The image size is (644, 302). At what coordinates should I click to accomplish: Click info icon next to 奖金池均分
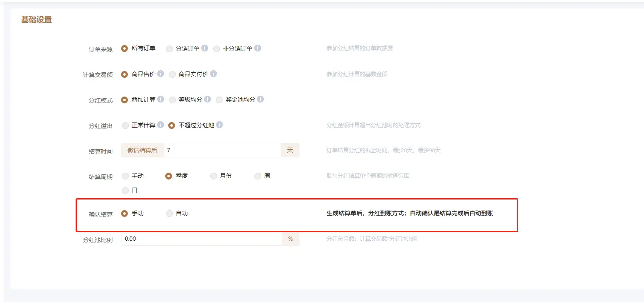[x=261, y=99]
